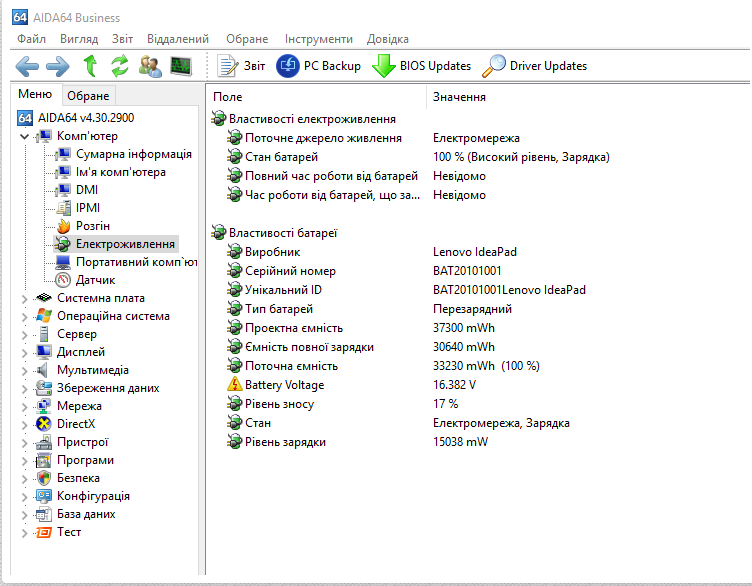The image size is (752, 586).
Task: Expand the Мультимедіа branch
Action: 24,371
